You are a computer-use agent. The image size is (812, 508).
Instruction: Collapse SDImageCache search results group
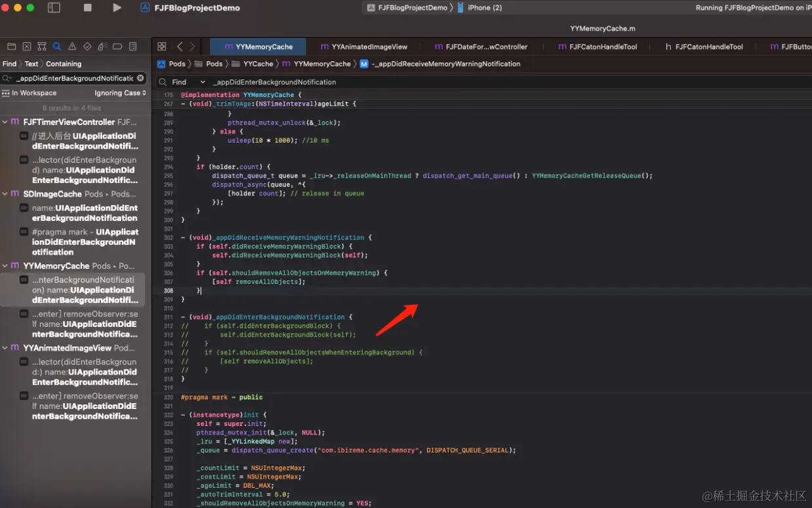tap(5, 194)
